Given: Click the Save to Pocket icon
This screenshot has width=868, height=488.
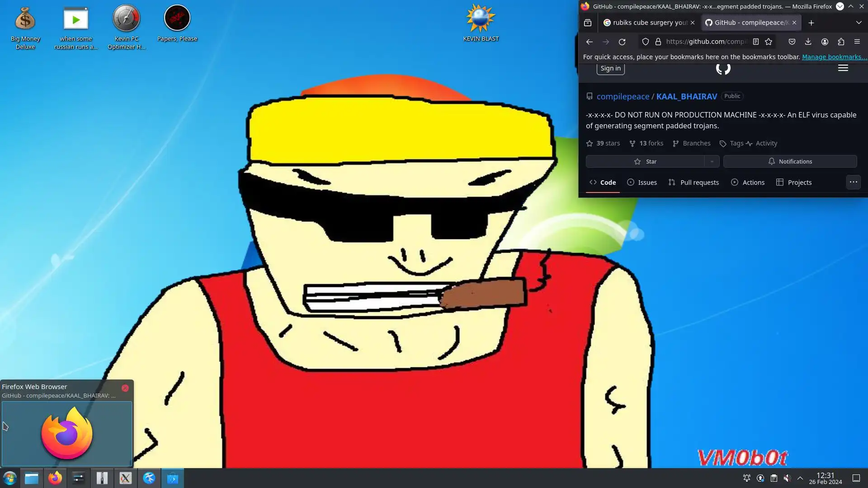Looking at the screenshot, I should coord(792,42).
